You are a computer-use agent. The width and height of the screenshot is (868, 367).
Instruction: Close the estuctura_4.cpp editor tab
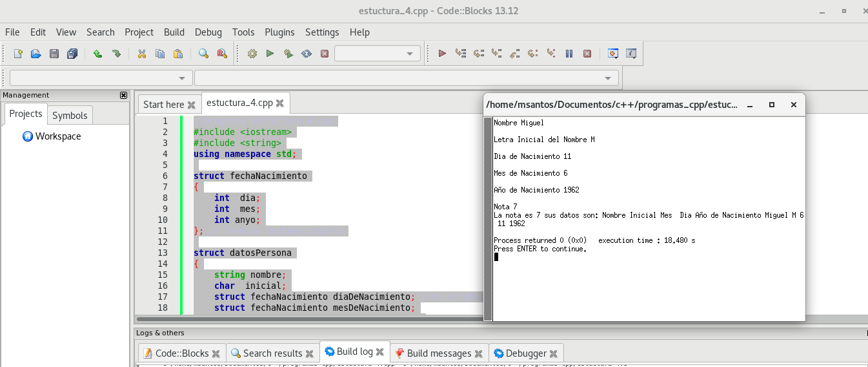279,103
